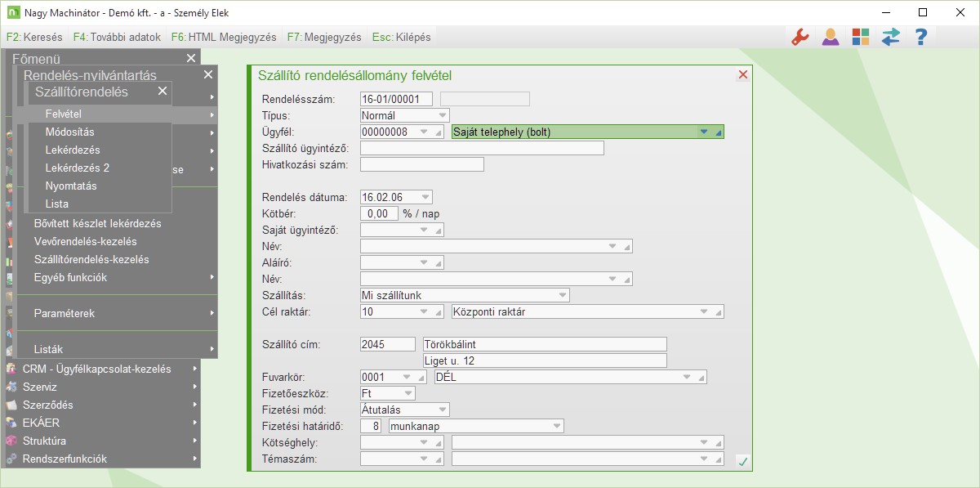Viewport: 980px width, 488px height.
Task: Click the Szállító ügyintéző field
Action: tap(482, 148)
